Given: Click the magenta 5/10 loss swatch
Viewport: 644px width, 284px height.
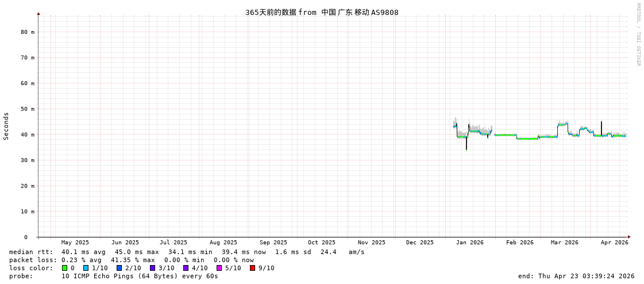Looking at the screenshot, I should [x=219, y=268].
